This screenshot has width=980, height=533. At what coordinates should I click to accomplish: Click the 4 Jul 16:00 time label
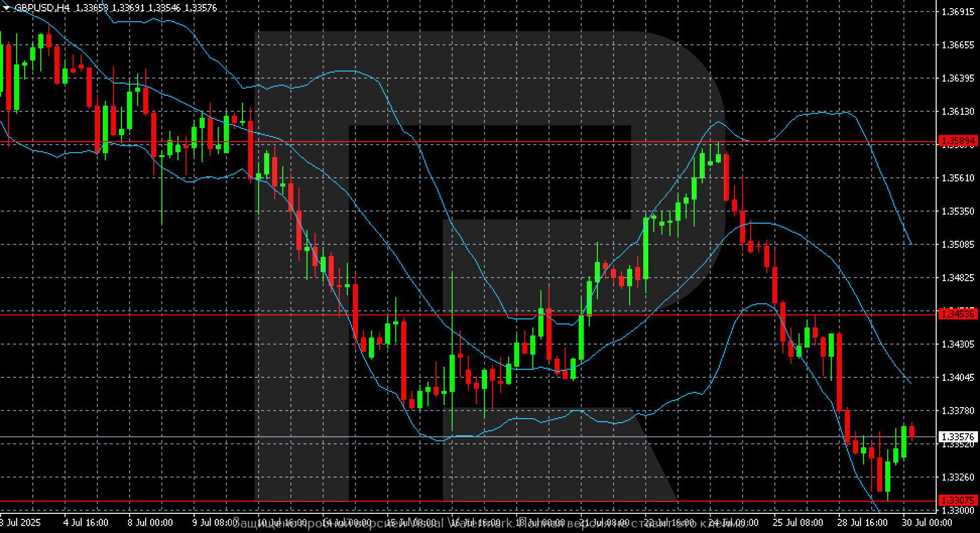pyautogui.click(x=86, y=522)
